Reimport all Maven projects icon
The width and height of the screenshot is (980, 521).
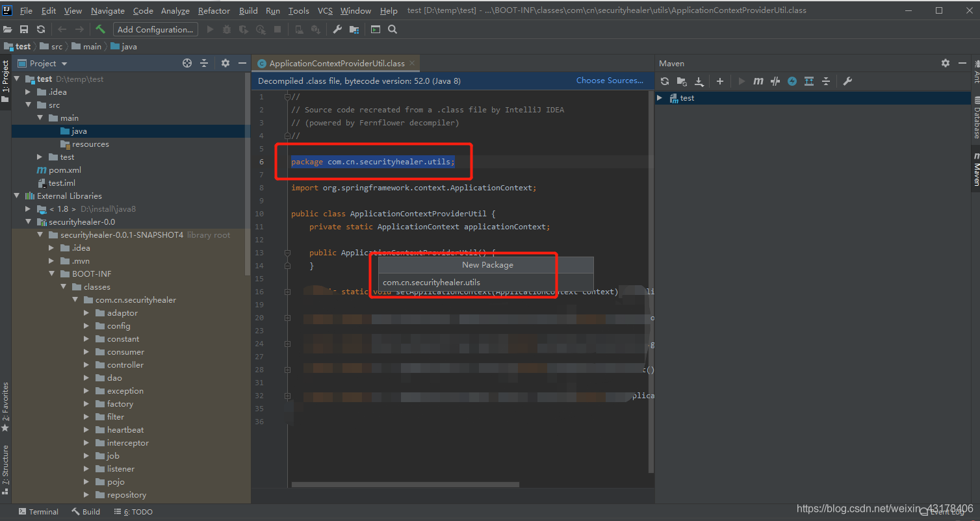665,81
